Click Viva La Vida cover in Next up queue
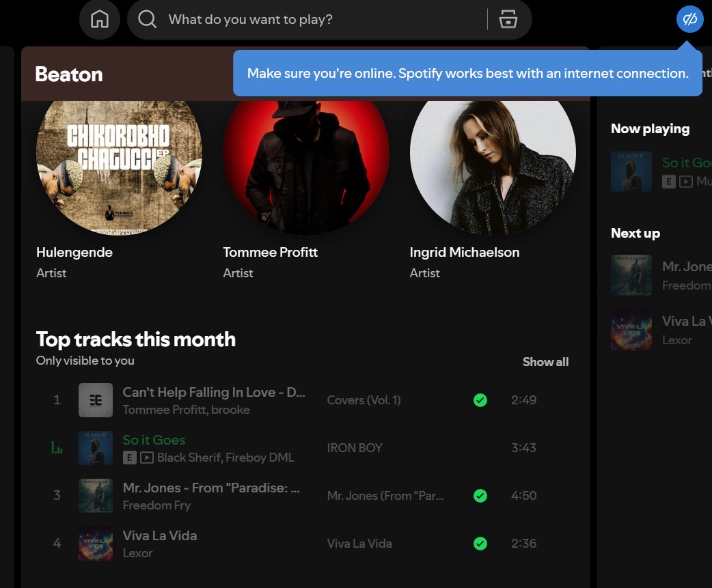Image resolution: width=712 pixels, height=588 pixels. pos(631,331)
